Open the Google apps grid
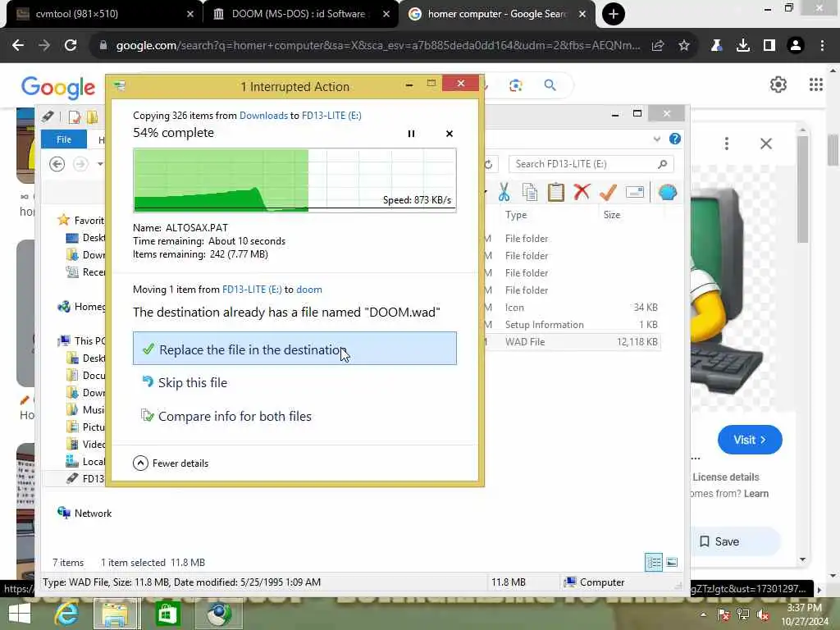 pyautogui.click(x=816, y=84)
